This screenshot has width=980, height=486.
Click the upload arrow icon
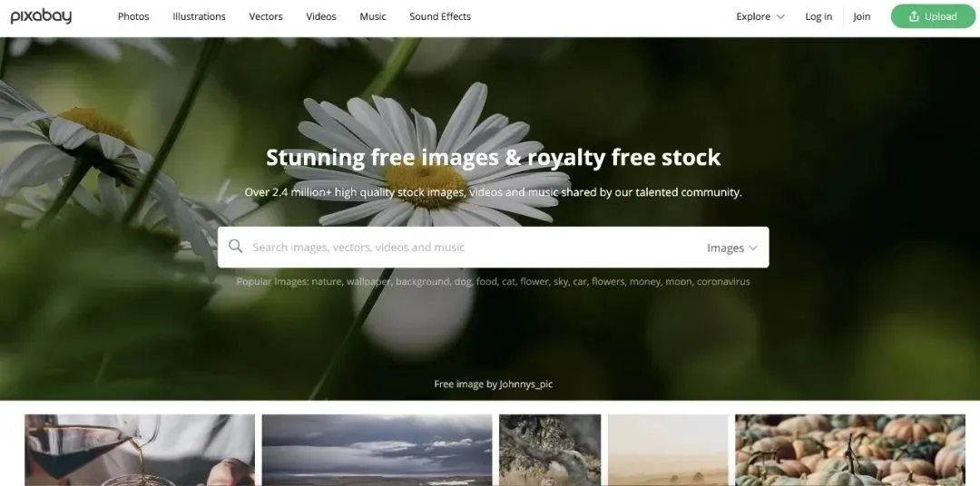pos(914,17)
